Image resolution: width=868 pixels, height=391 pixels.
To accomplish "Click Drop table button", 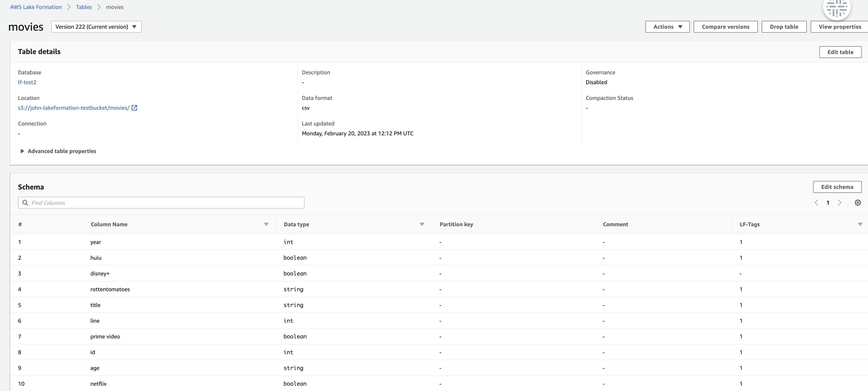I will [784, 27].
